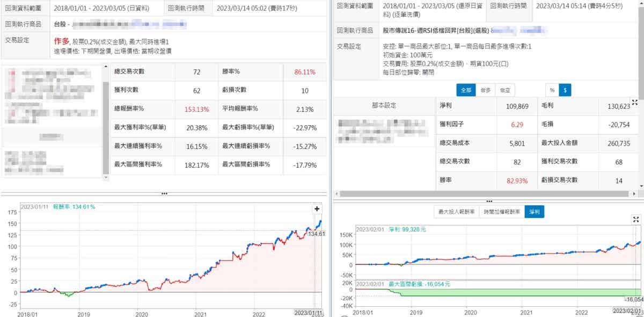This screenshot has width=644, height=317.
Task: Click the left settings list scroll-down arrow
Action: [x=106, y=176]
